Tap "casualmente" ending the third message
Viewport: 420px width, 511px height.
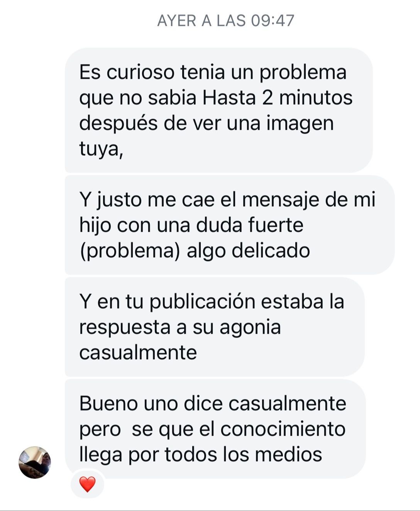point(138,352)
